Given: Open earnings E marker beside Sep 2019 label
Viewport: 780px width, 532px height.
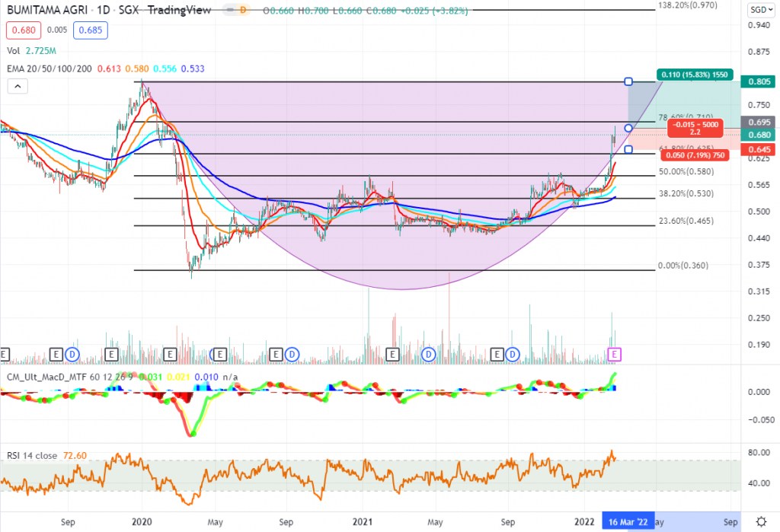Looking at the screenshot, I should tap(56, 355).
